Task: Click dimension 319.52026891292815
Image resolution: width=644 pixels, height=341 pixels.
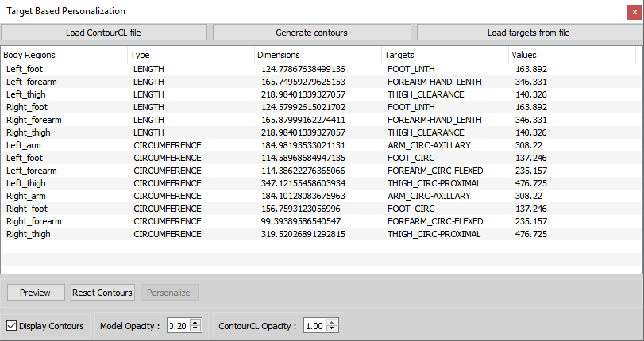Action: click(303, 234)
